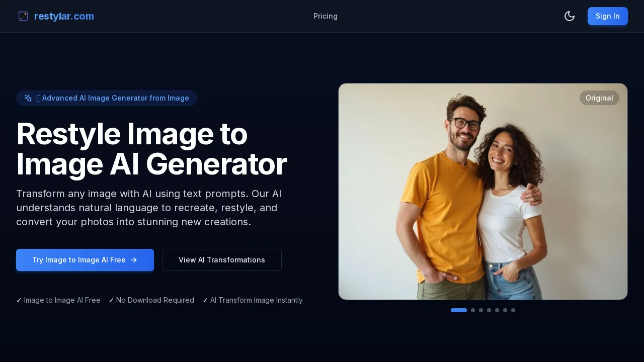This screenshot has height=362, width=644.
Task: Click the sparkle icon in the badge
Action: [x=28, y=98]
